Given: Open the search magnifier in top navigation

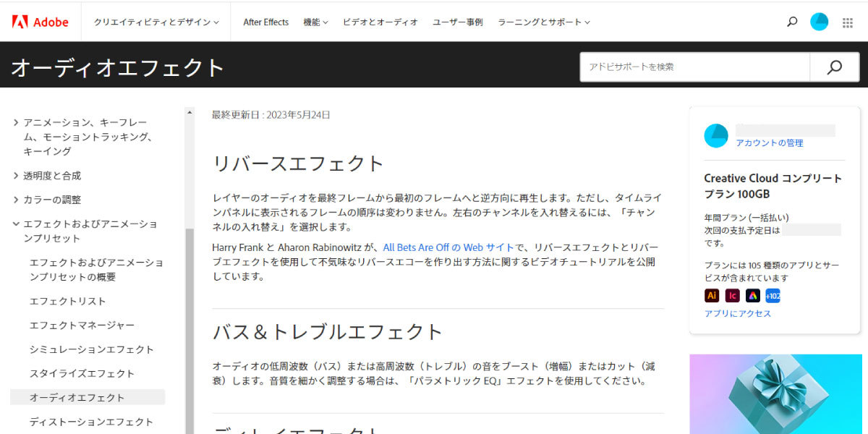Looking at the screenshot, I should pyautogui.click(x=792, y=22).
